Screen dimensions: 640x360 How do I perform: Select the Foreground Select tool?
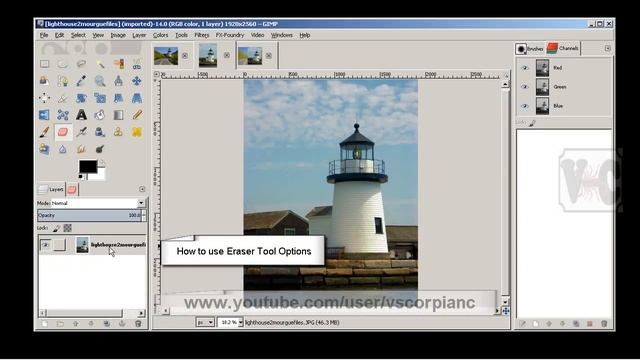44,81
